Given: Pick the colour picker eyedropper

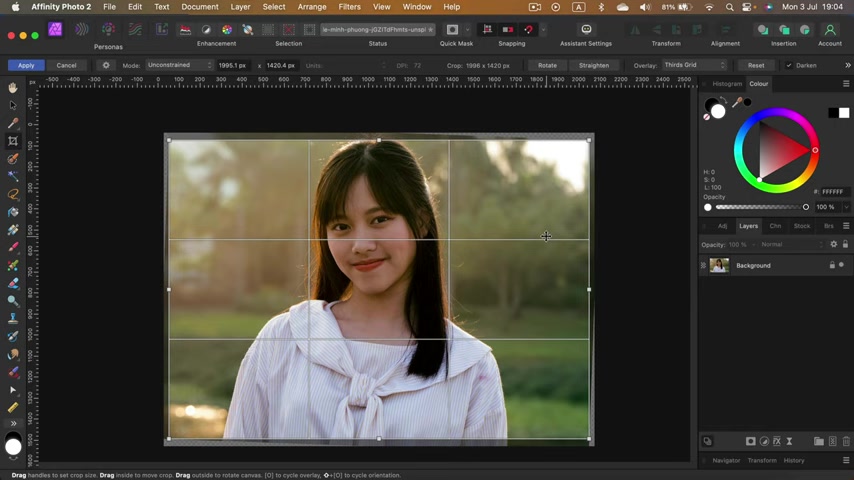Looking at the screenshot, I should pyautogui.click(x=737, y=102).
